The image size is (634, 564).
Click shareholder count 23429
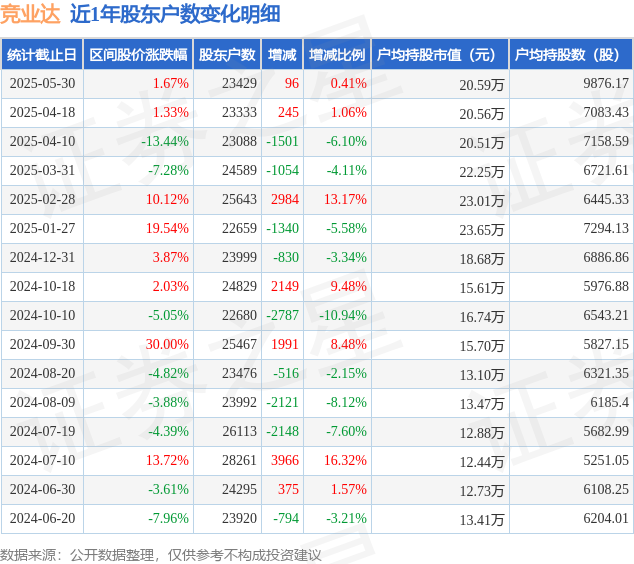coord(239,83)
